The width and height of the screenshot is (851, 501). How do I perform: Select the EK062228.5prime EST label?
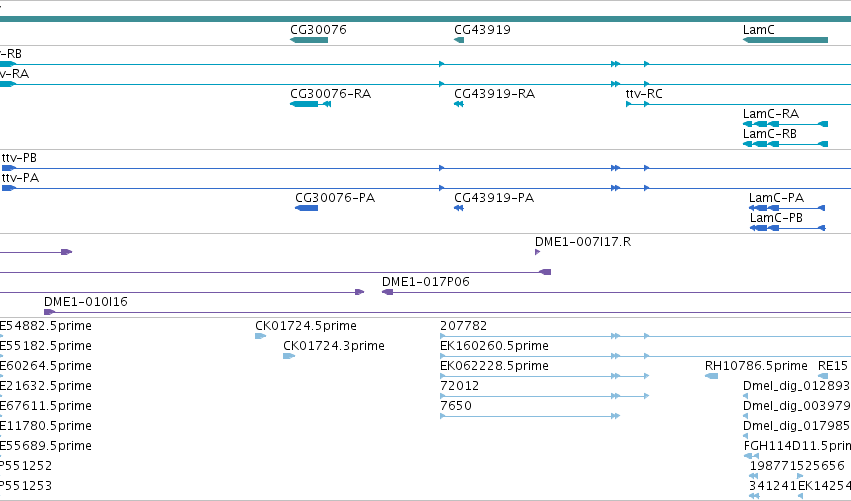(x=494, y=366)
